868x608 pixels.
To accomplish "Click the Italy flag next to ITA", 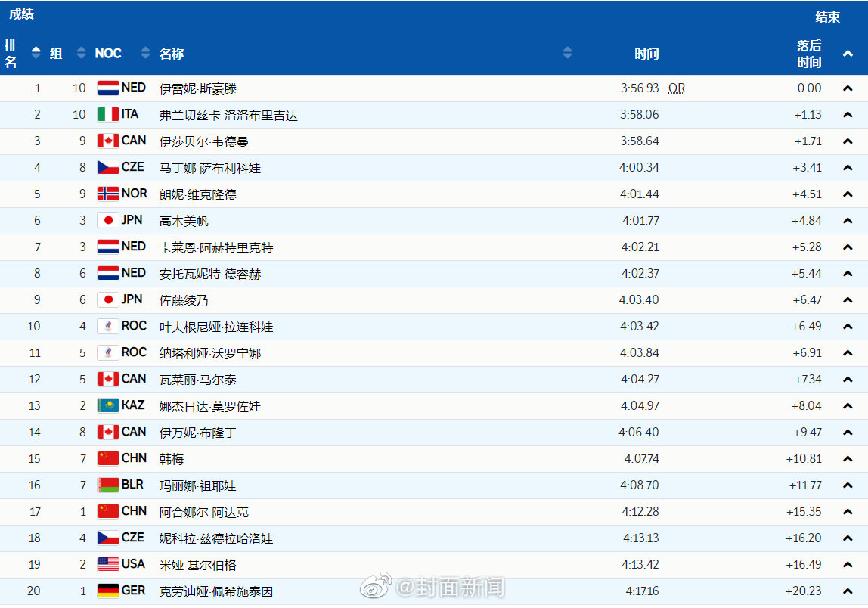I will [108, 115].
